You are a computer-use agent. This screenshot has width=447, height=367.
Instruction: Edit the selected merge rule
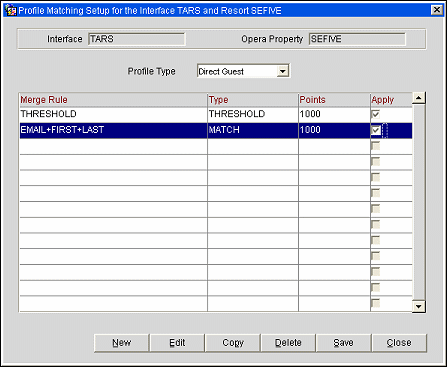(x=177, y=343)
